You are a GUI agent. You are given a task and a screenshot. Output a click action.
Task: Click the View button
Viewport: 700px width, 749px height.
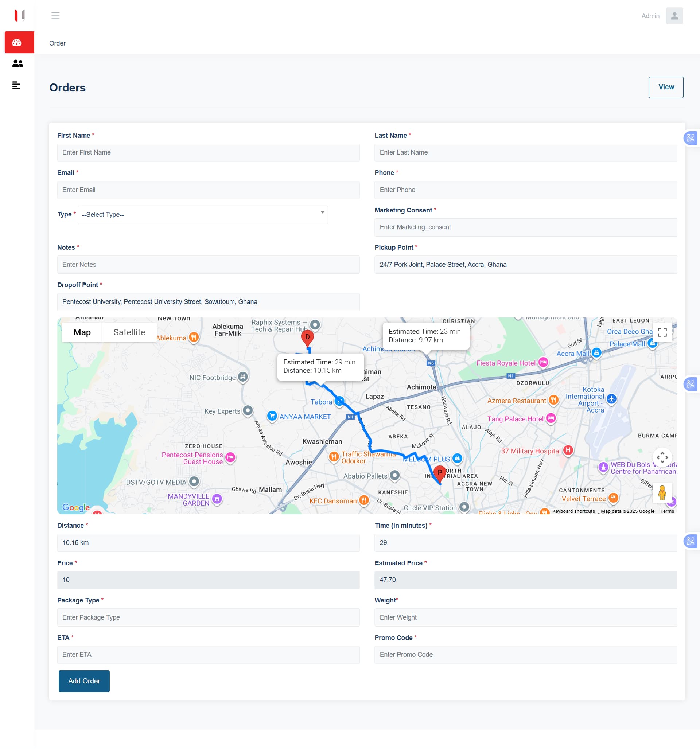click(666, 87)
